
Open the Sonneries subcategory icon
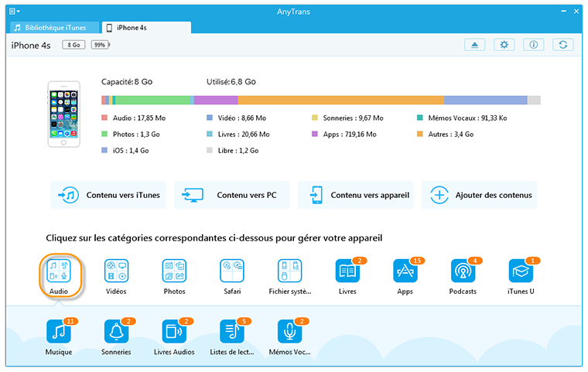click(x=116, y=332)
